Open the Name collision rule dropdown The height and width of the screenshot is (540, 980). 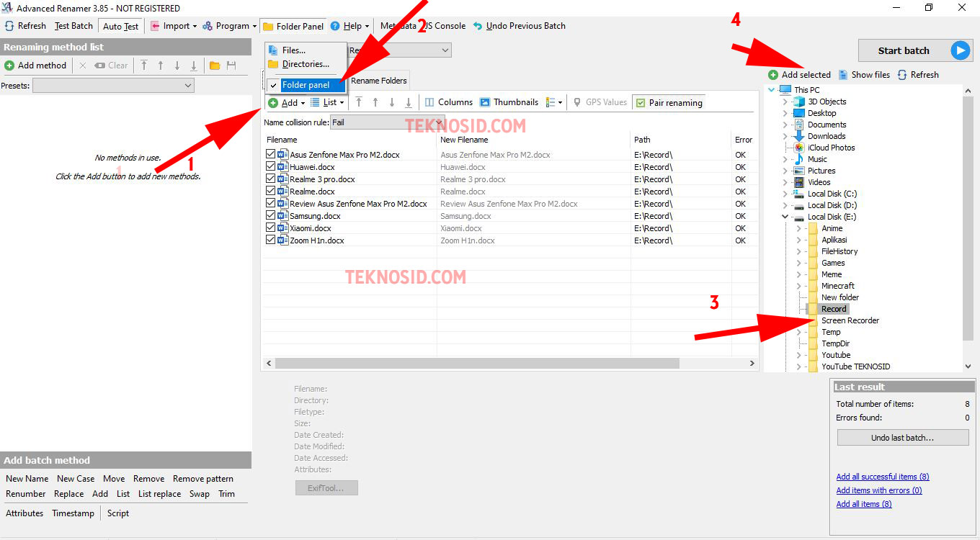point(387,122)
